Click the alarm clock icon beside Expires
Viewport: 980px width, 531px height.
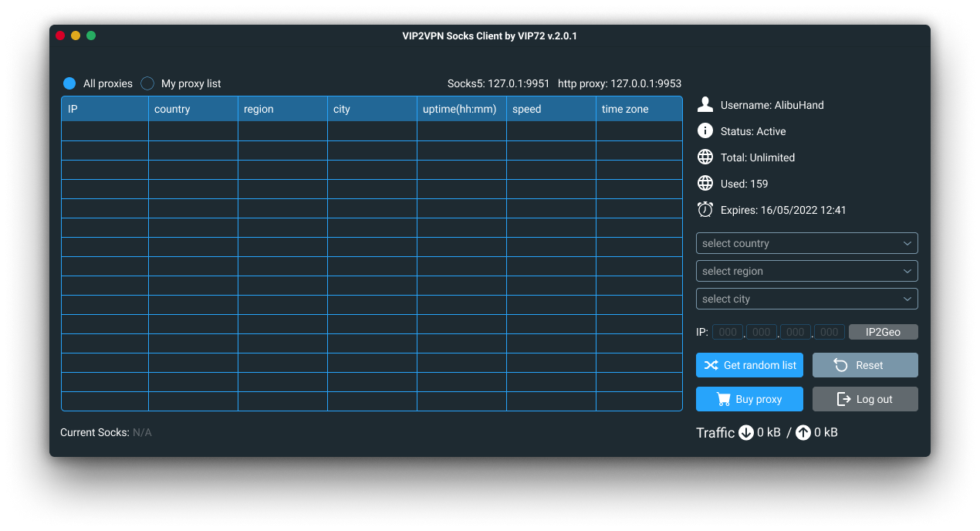point(705,209)
